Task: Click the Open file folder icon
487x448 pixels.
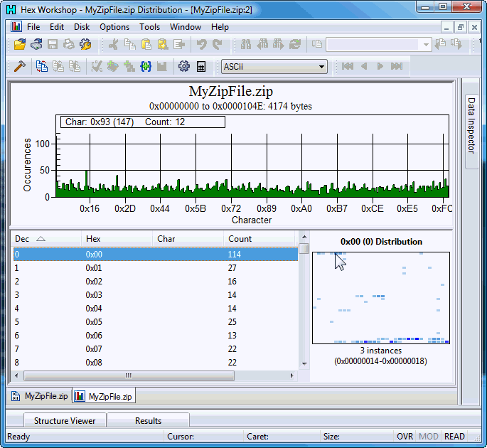Action: click(x=20, y=44)
